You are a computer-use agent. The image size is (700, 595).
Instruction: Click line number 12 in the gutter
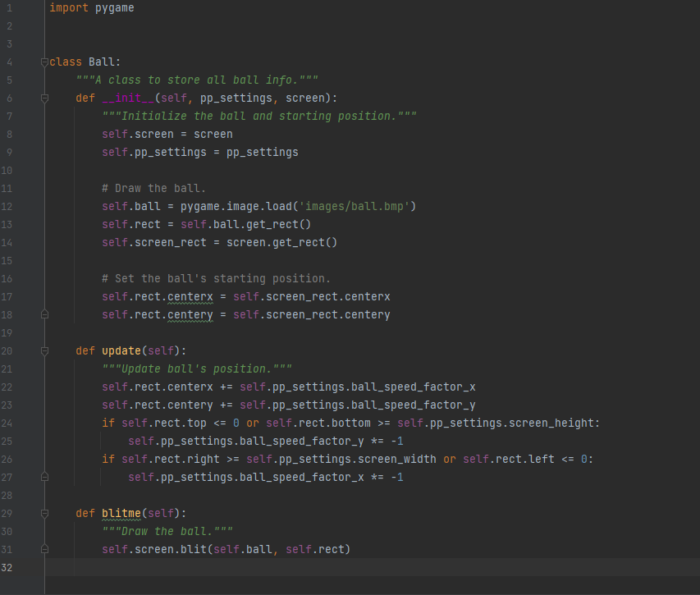8,207
